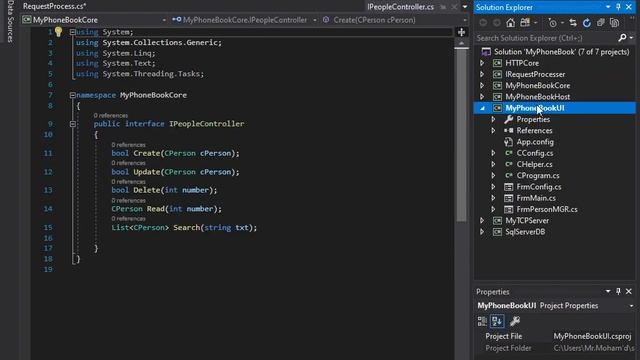Screen dimensions: 640x360
Task: Open the tab overflow dropdown arrow
Action: click(465, 7)
